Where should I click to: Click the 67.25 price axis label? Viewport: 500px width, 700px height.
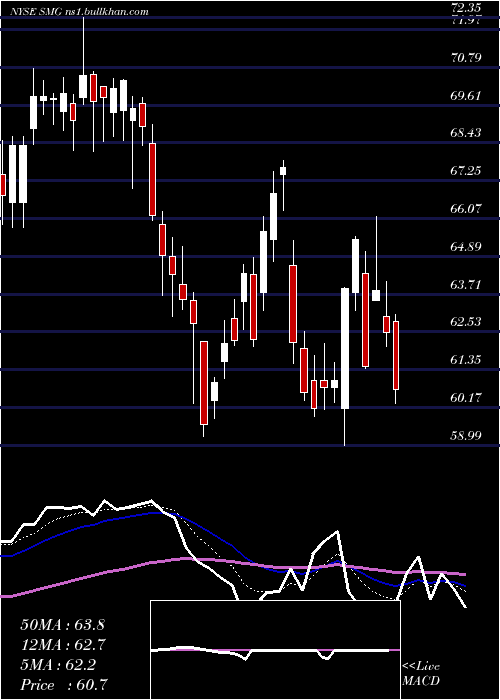coord(466,171)
